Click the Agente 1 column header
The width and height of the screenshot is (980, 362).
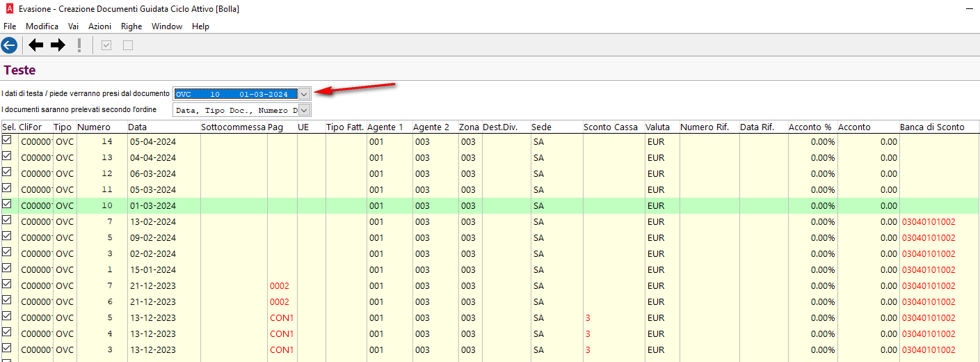(x=389, y=127)
